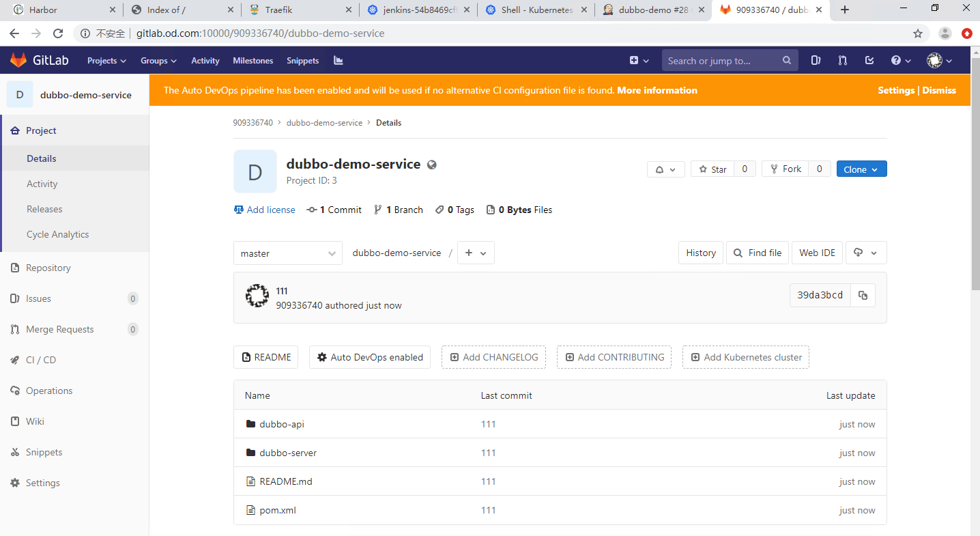This screenshot has height=536, width=980.
Task: Click the instance statistics chart icon
Action: point(338,60)
